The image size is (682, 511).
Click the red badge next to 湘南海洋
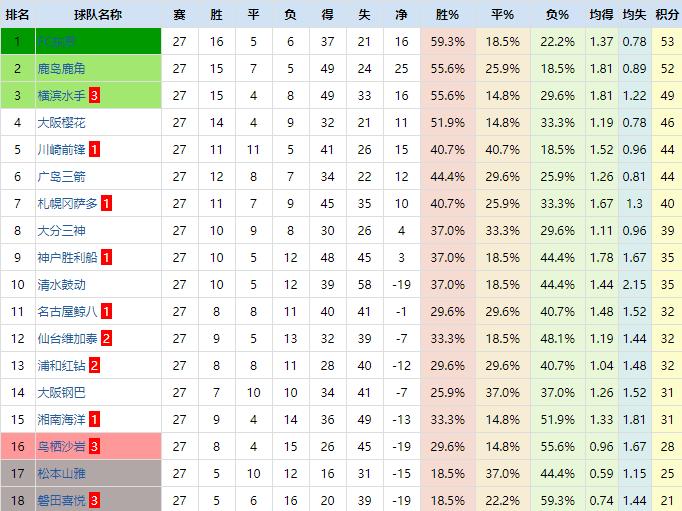pos(94,419)
